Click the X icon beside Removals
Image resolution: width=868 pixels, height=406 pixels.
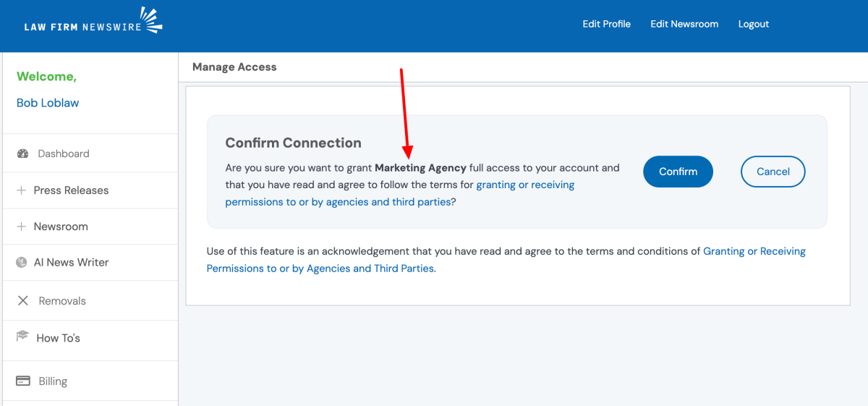[x=22, y=301]
